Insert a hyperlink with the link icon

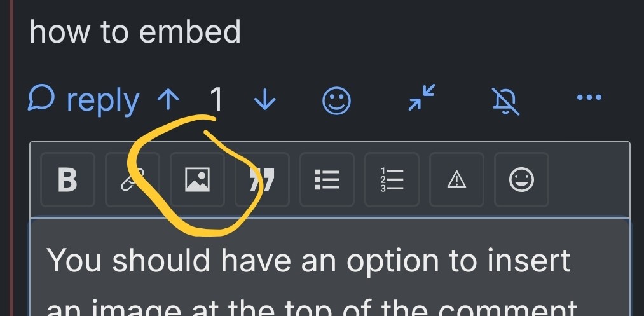(132, 179)
